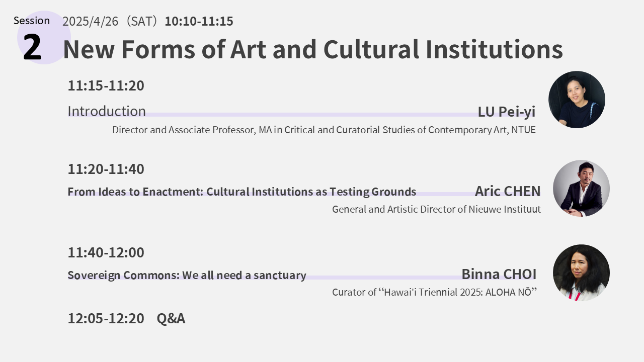
Task: Click the LU Pei-yi speaker name
Action: coord(506,112)
